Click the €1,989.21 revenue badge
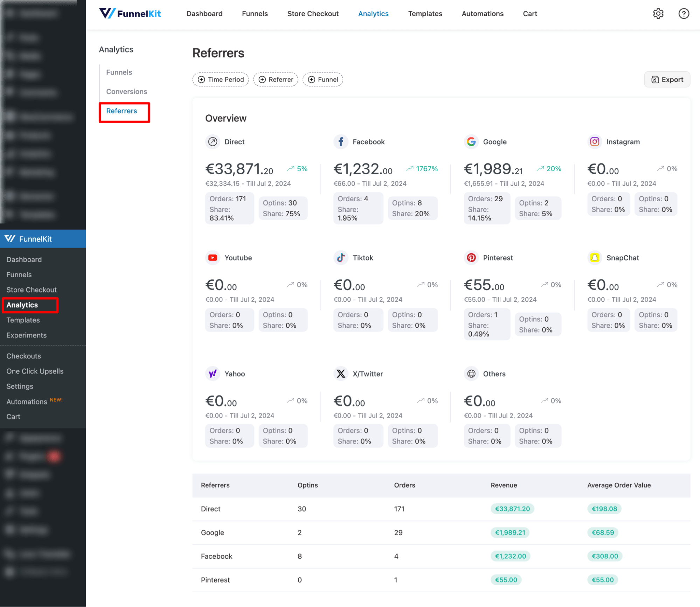 (x=510, y=533)
